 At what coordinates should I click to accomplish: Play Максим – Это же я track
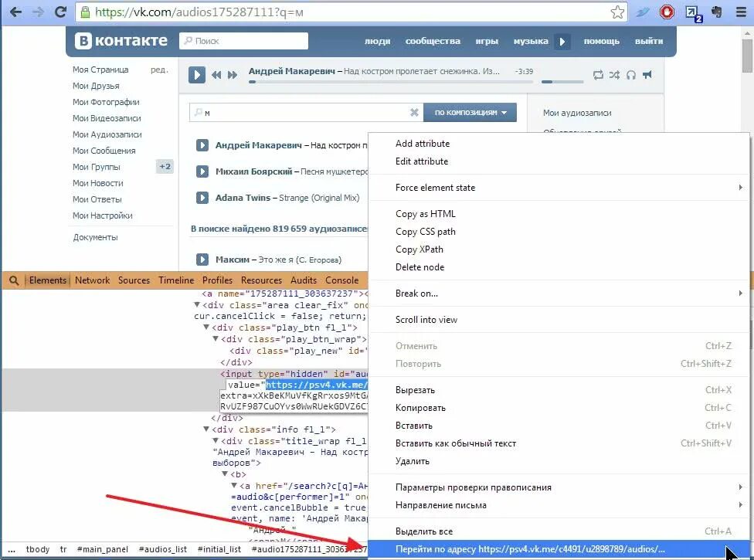tap(202, 260)
